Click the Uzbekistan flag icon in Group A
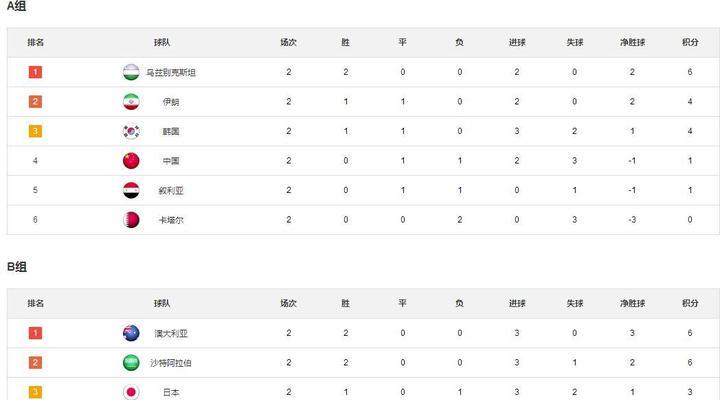722x400 pixels. point(131,72)
